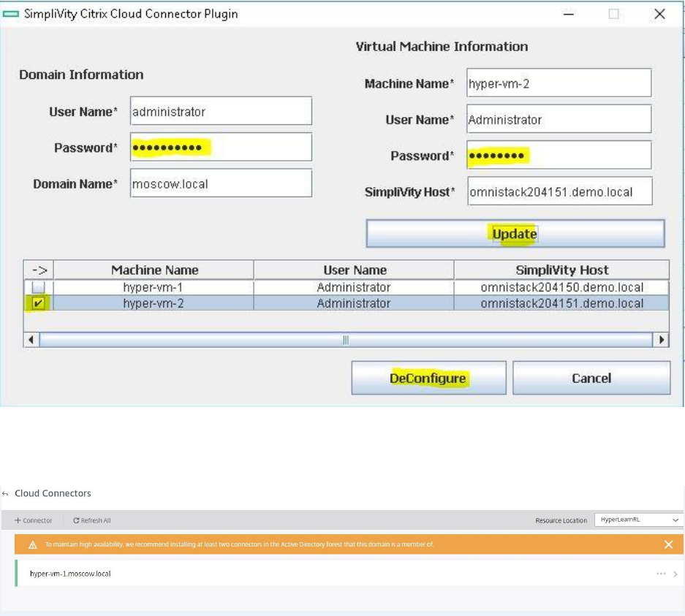Click the table scrollbar right arrow

(x=661, y=340)
